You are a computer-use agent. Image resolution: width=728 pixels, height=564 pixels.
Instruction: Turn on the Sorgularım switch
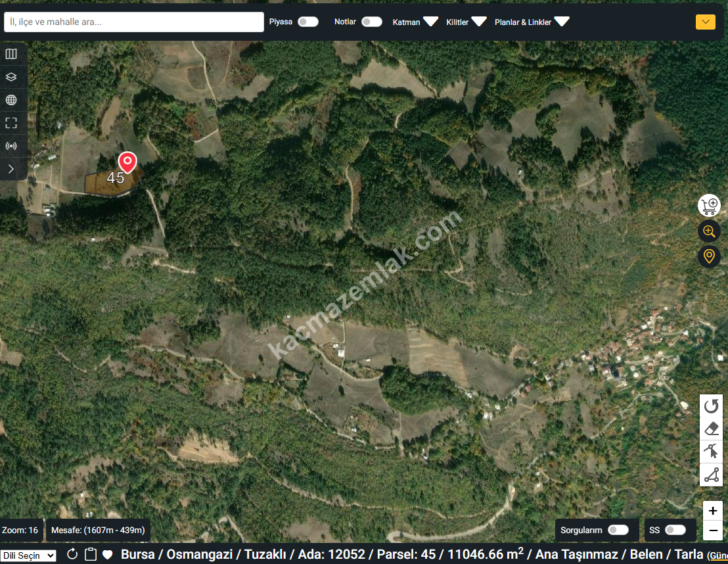point(618,530)
